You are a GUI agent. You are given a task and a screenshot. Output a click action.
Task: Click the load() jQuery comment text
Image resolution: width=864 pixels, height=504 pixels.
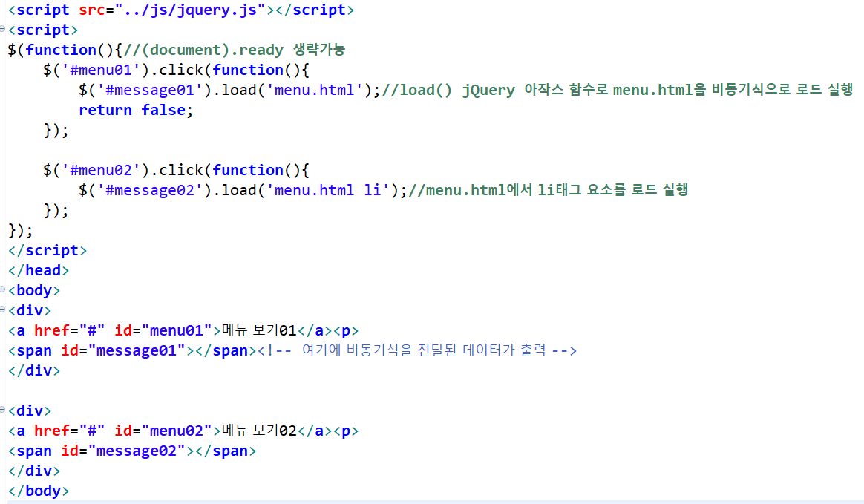pos(618,90)
